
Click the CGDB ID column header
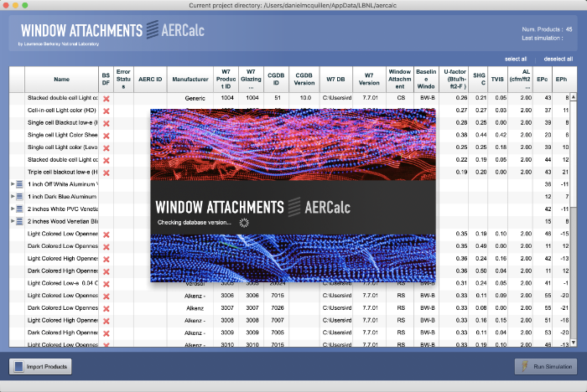(276, 80)
